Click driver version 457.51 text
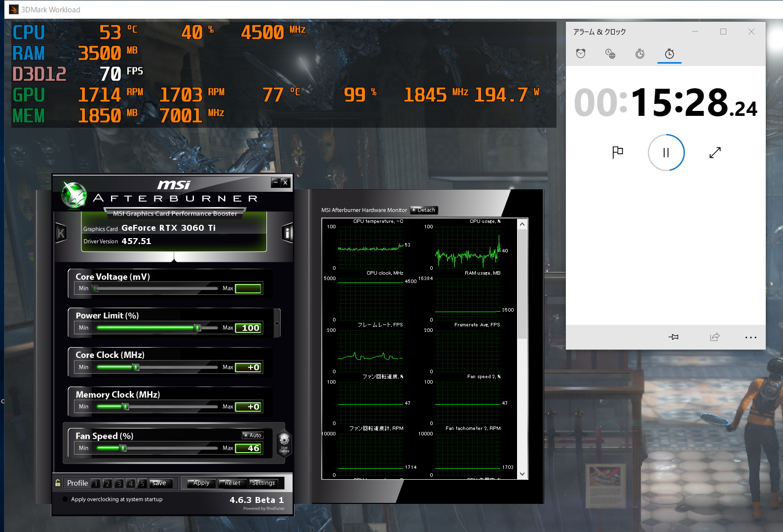This screenshot has width=783, height=532. [136, 241]
